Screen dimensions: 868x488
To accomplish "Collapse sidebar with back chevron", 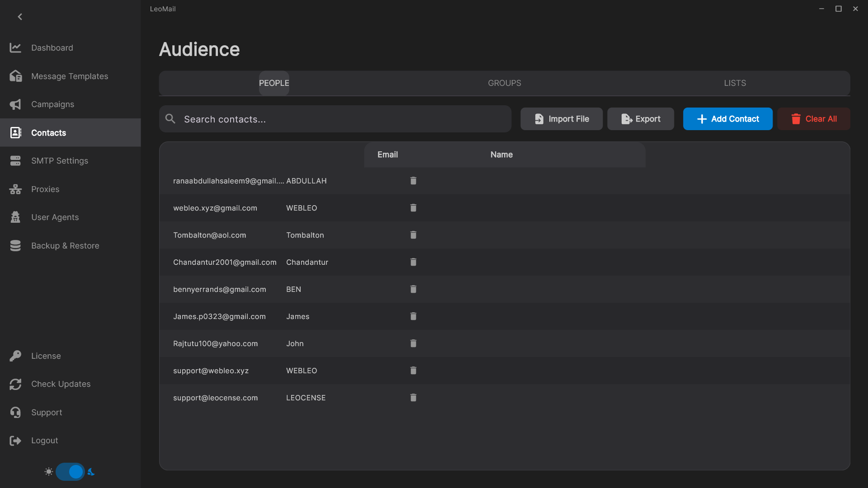I will (x=20, y=17).
